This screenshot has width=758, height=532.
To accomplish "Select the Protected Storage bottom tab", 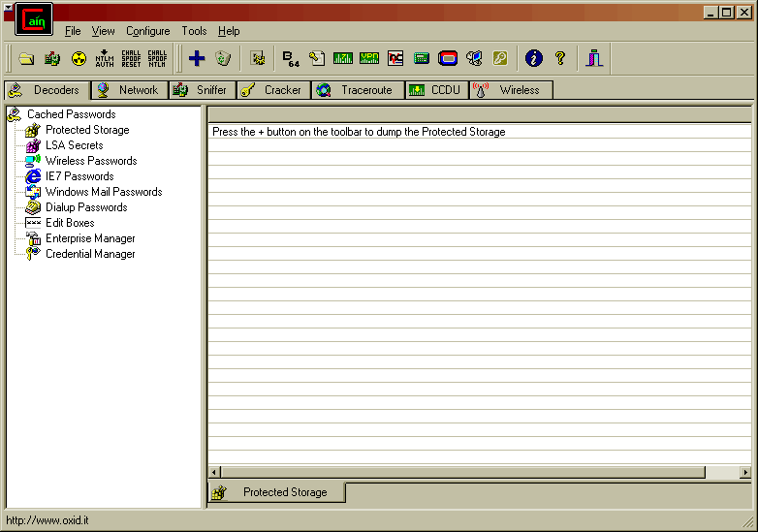I will pos(277,492).
